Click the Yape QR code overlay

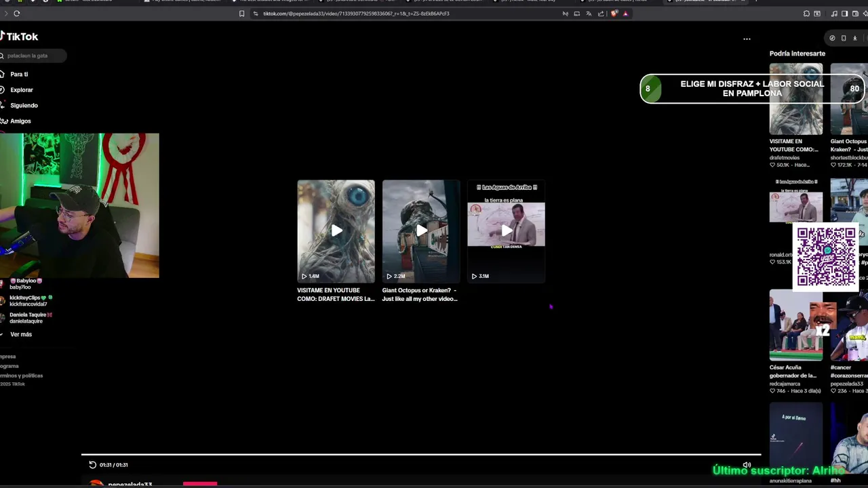pyautogui.click(x=826, y=256)
